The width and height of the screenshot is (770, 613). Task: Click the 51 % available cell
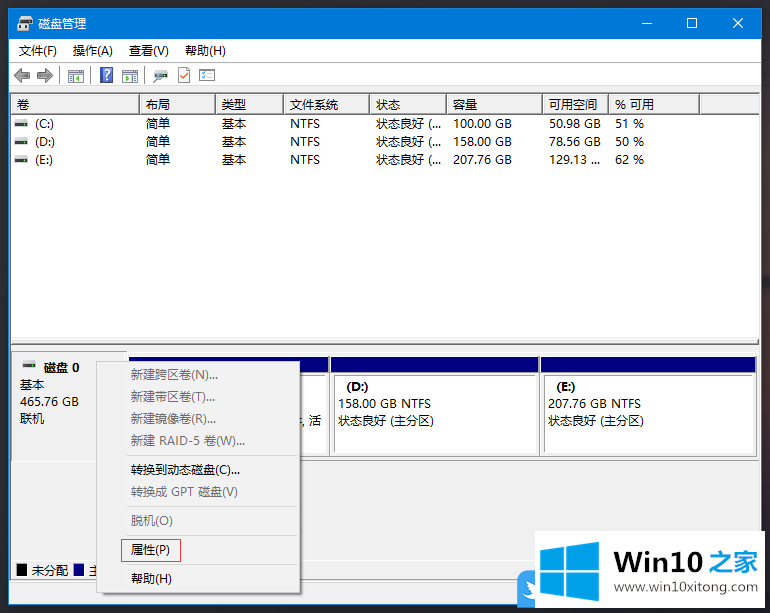[630, 124]
